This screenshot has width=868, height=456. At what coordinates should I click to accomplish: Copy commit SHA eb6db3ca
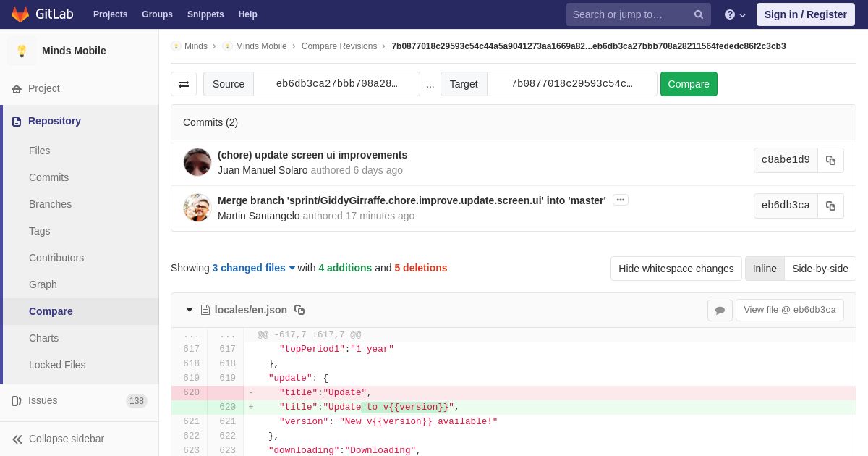830,206
